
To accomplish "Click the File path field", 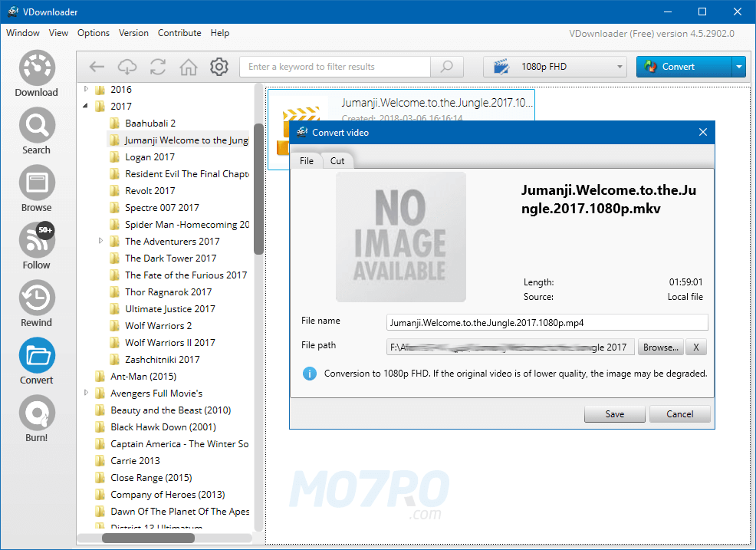I will click(510, 347).
